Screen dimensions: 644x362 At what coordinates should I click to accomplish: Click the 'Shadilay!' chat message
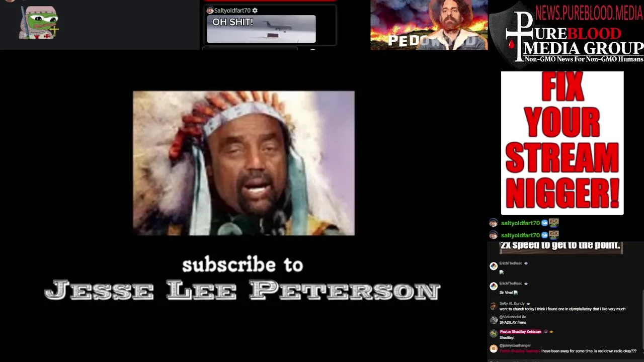[507, 338]
